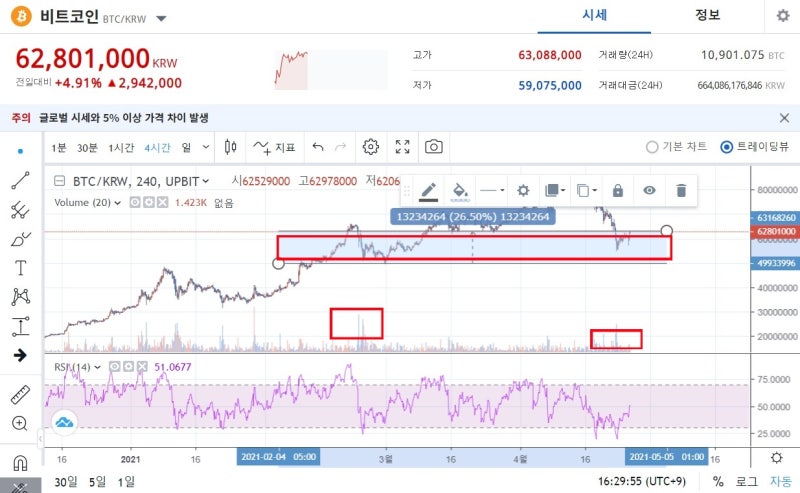Select the arrow icon tool

(20, 355)
